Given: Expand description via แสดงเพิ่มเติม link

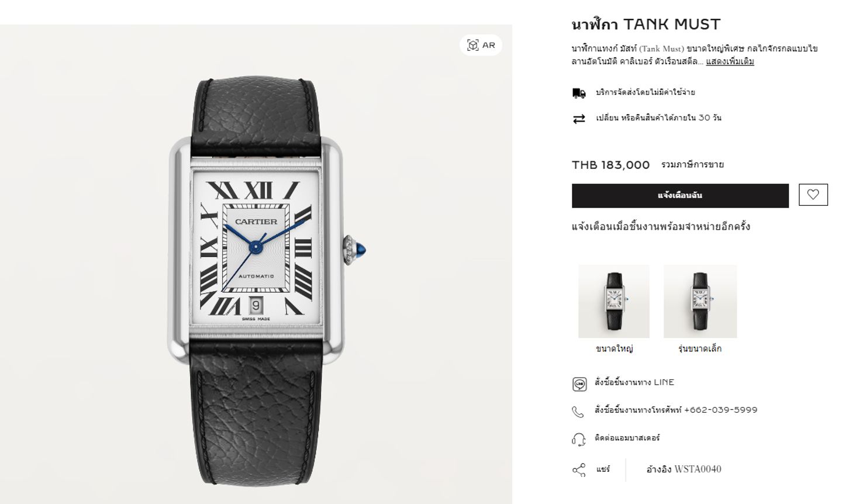Looking at the screenshot, I should click(x=730, y=61).
